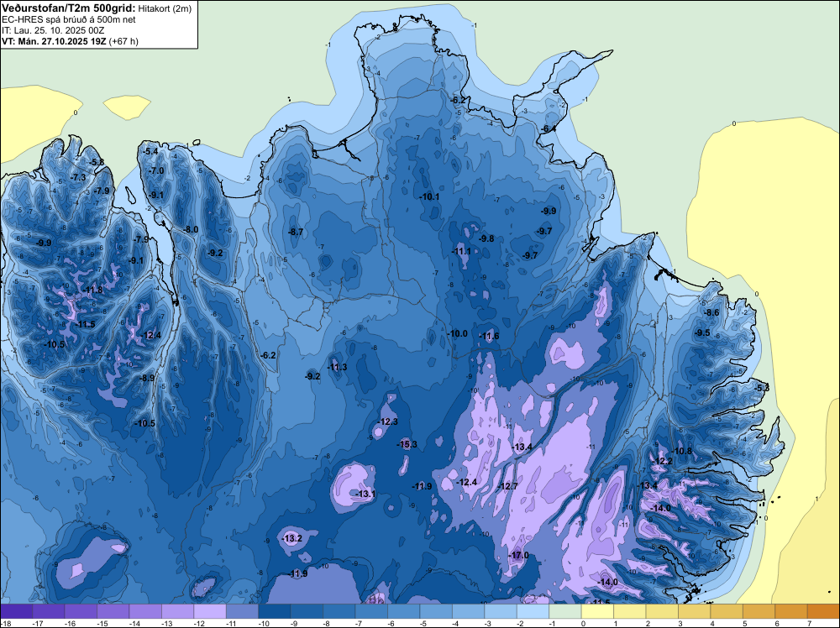
Task: Click the -9.8 temperature value
Action: (x=486, y=238)
